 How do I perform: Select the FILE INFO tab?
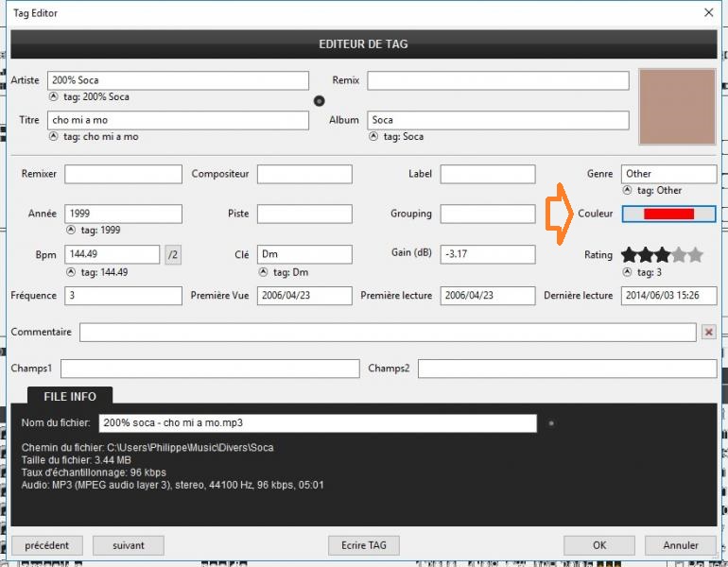(70, 397)
